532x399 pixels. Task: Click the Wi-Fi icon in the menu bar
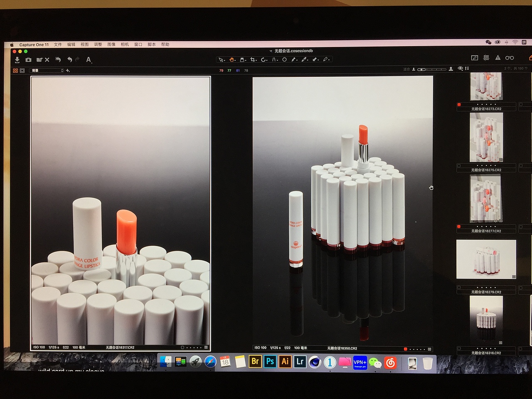point(515,42)
